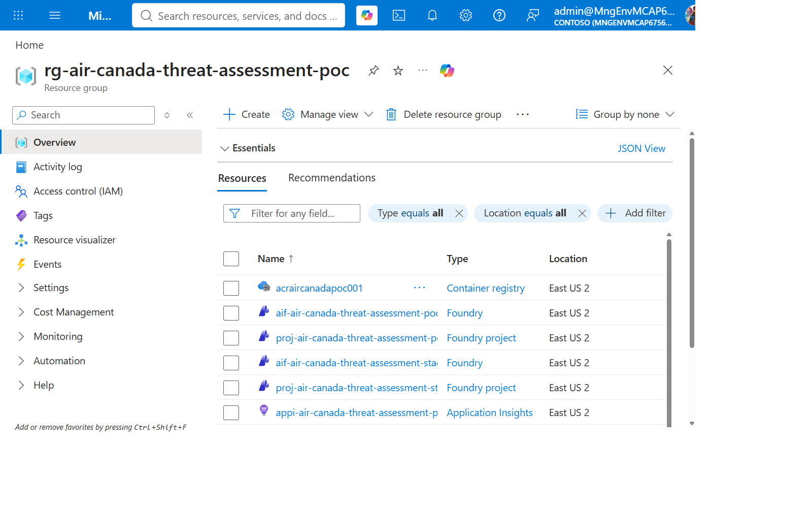Click Container registry type link
Screen dimensions: 812x508
(x=486, y=288)
